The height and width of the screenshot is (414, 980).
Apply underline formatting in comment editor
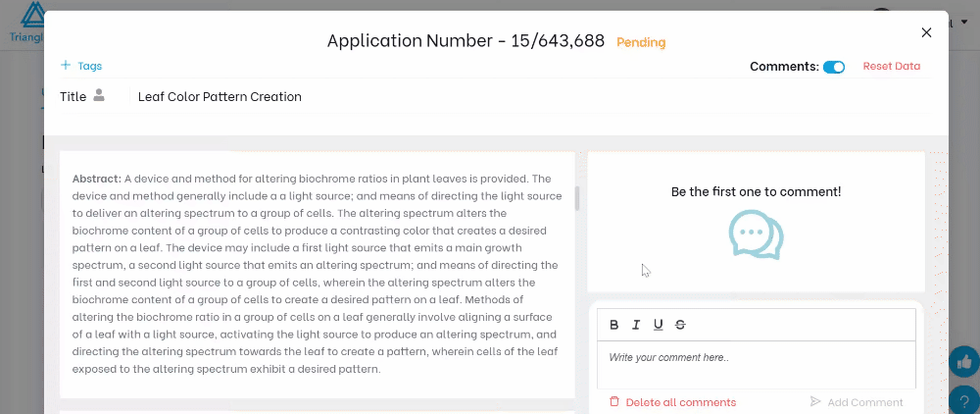coord(659,325)
